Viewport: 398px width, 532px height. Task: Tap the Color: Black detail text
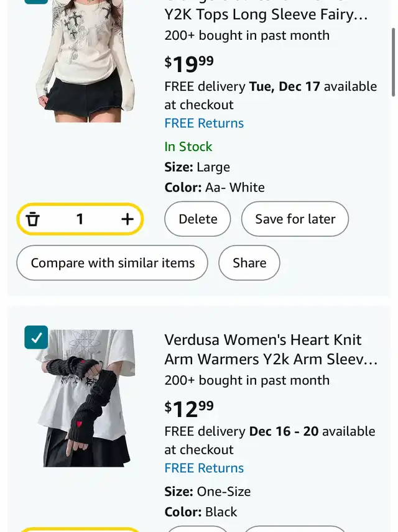tap(201, 511)
